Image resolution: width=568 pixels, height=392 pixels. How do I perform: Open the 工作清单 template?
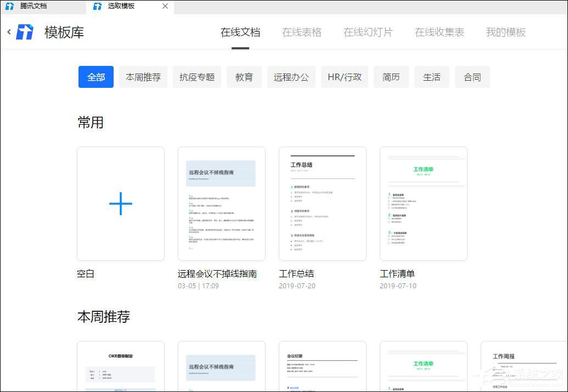[x=423, y=204]
